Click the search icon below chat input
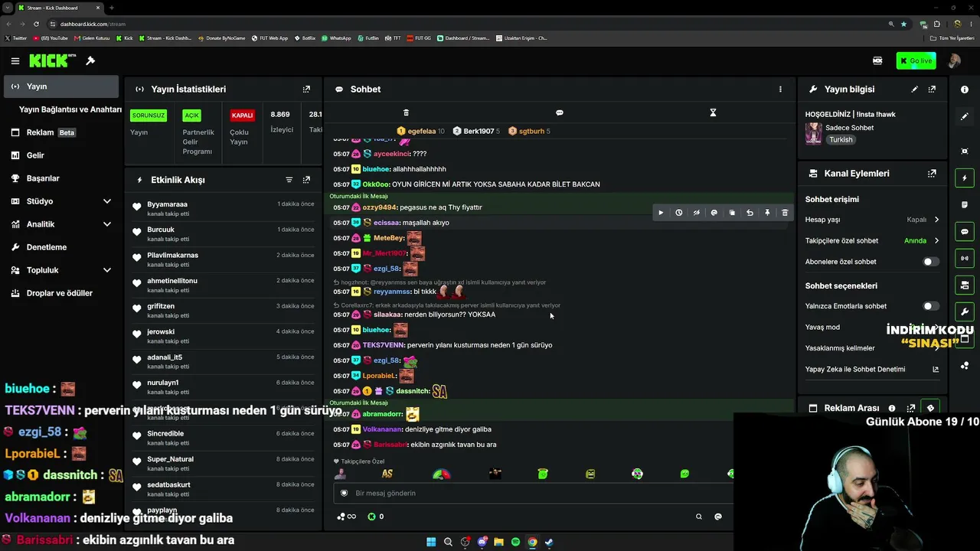Viewport: 980px width, 551px height. click(698, 517)
